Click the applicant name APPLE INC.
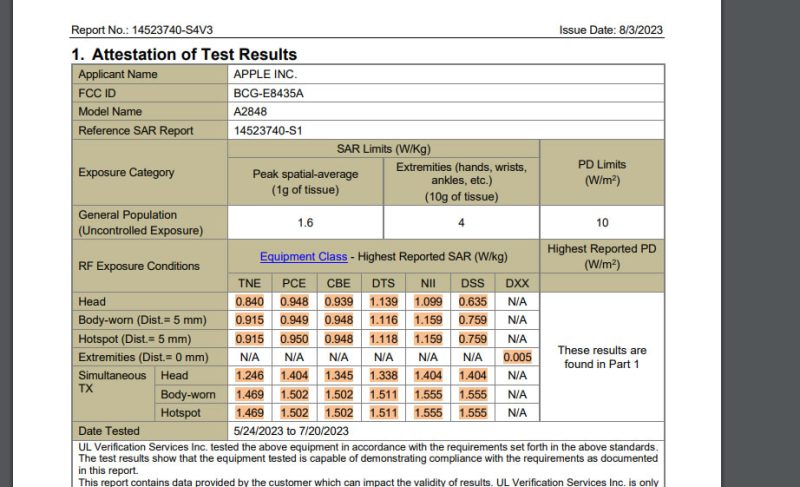Viewport: 800px width, 487px height. (x=265, y=75)
